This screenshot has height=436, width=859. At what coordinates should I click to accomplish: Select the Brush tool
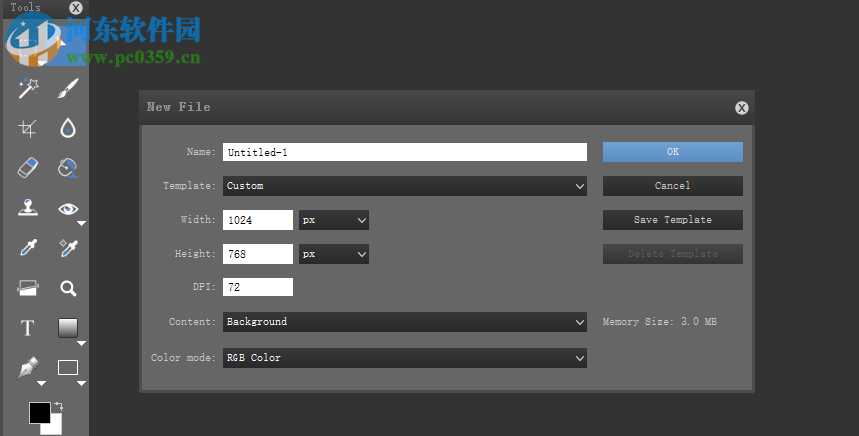click(68, 88)
